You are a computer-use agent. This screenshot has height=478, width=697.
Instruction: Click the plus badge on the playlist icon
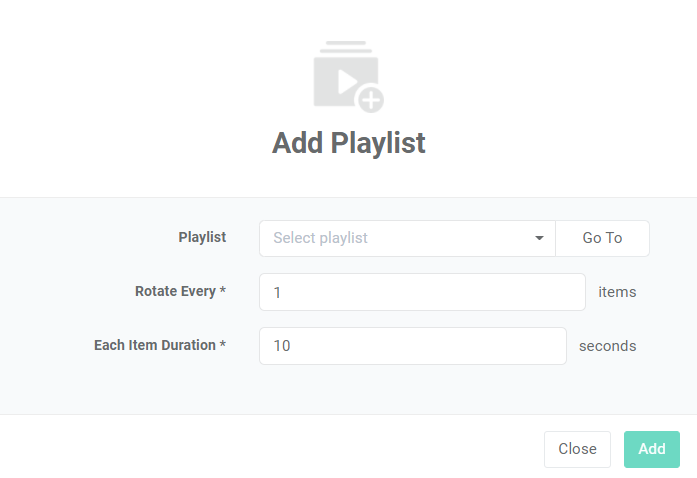tap(371, 99)
